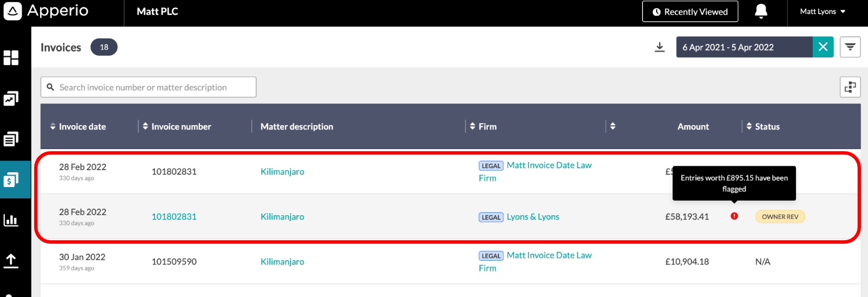
Task: Click the Matt PLC company name
Action: 157,11
